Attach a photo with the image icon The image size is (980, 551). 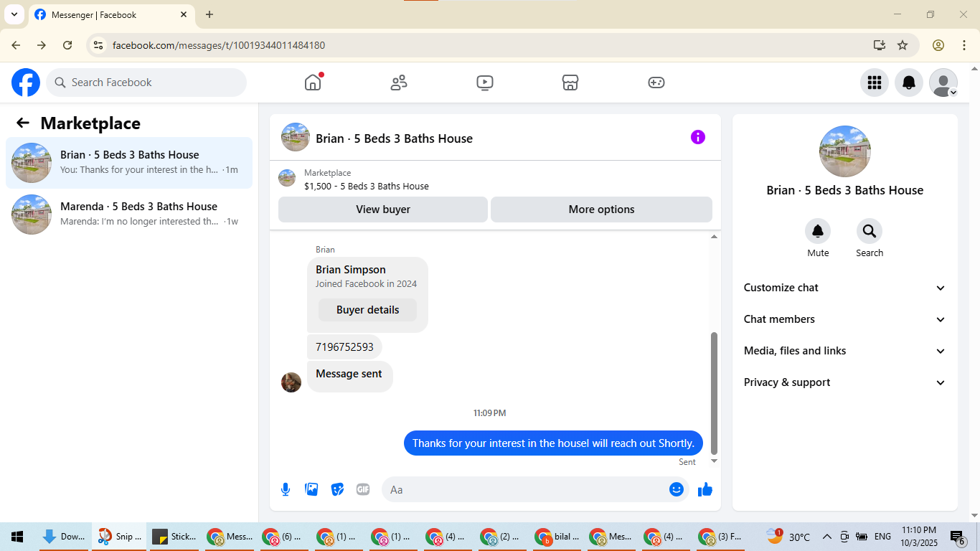pos(311,489)
